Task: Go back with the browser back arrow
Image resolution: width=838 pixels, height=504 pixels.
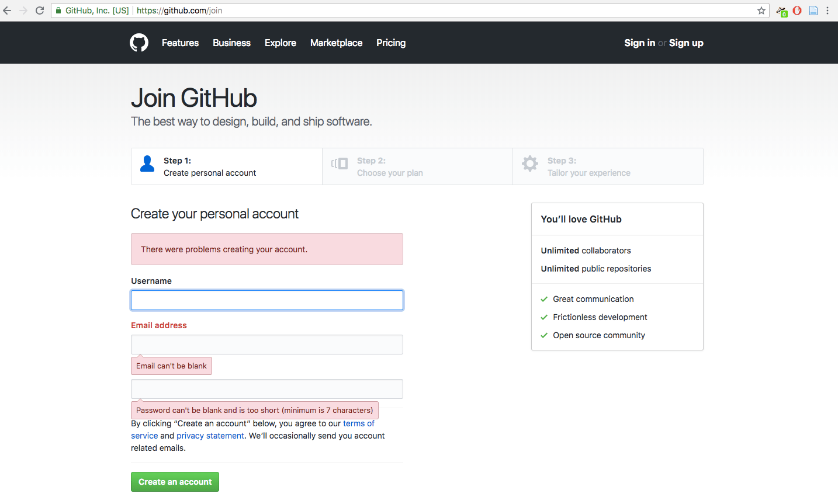Action: pos(7,11)
